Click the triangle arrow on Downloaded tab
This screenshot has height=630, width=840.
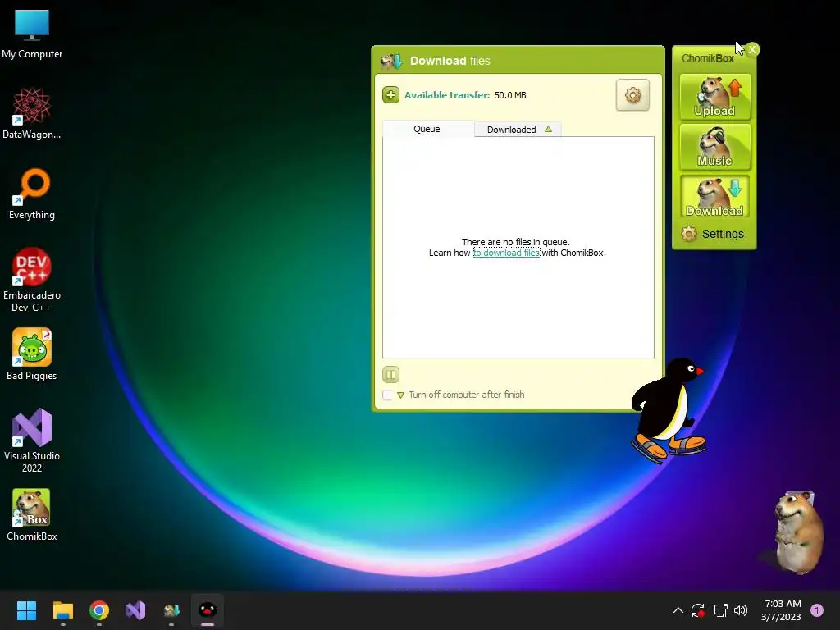548,129
